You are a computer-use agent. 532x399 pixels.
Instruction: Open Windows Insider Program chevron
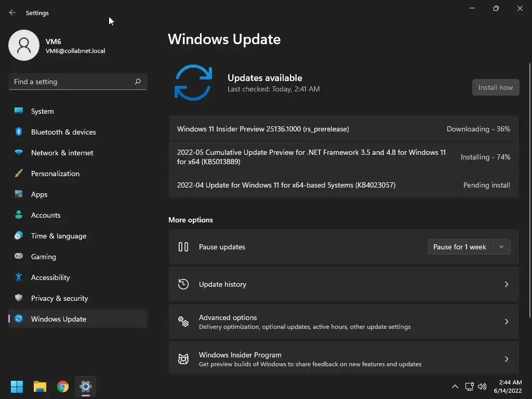click(506, 359)
